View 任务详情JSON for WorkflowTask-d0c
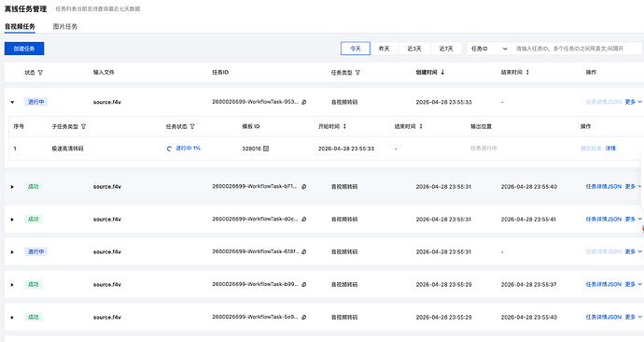The height and width of the screenshot is (342, 644). tap(603, 219)
